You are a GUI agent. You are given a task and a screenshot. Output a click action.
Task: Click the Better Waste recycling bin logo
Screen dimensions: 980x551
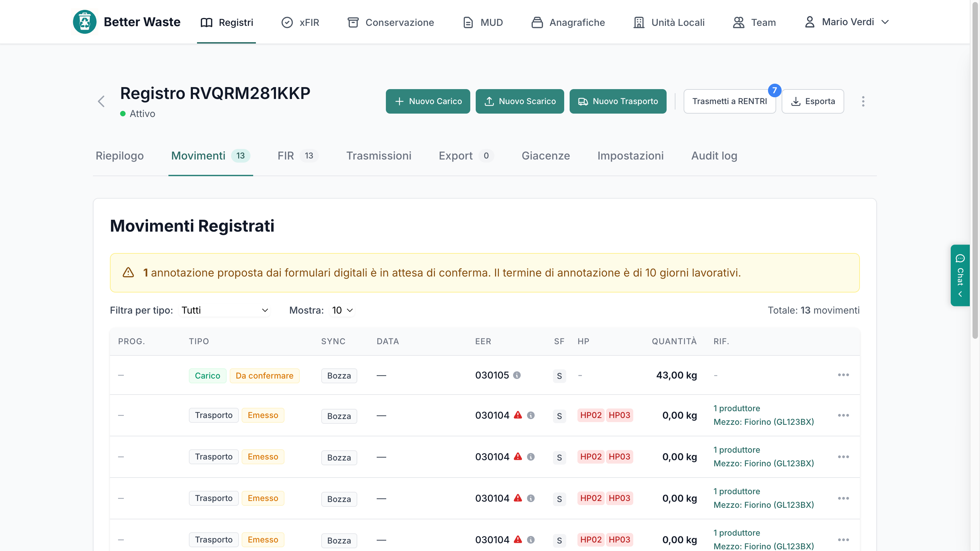pyautogui.click(x=84, y=22)
